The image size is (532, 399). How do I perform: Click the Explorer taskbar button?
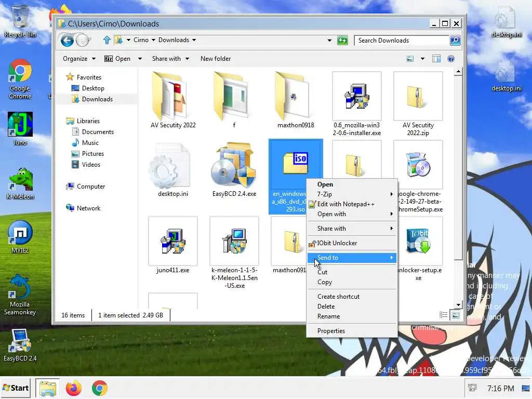(47, 388)
